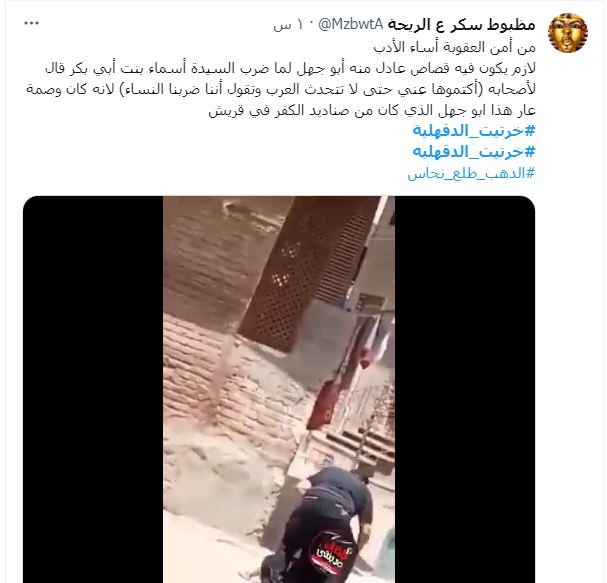
Task: Click the wooden lattice window in the video
Action: [306, 275]
